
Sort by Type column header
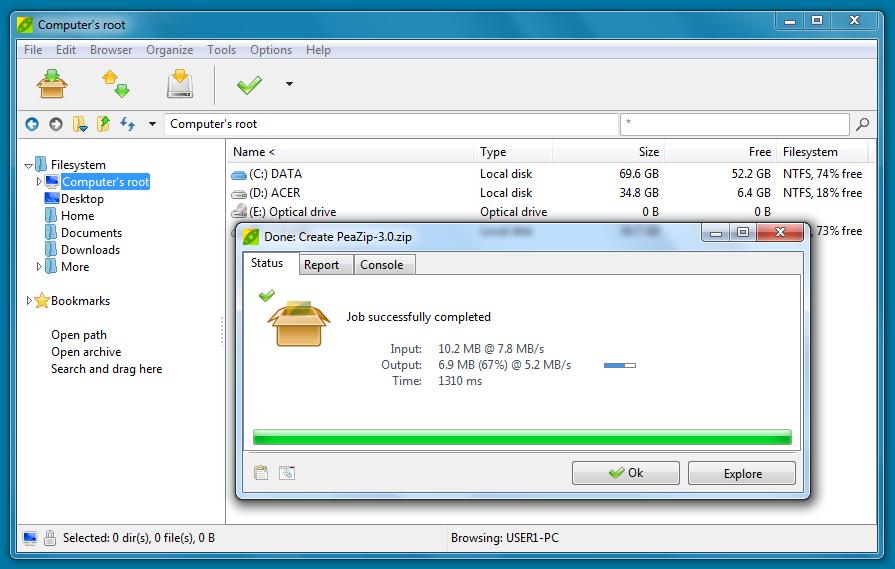(513, 152)
